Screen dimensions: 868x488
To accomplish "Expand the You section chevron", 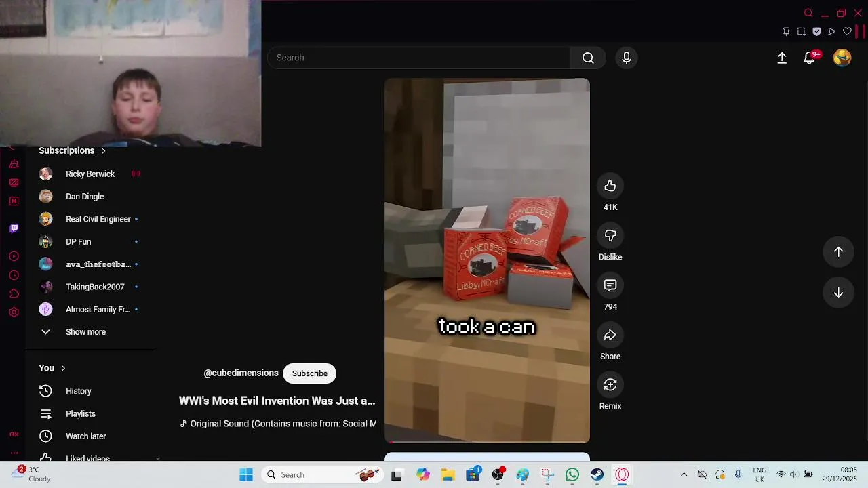I will [x=63, y=368].
